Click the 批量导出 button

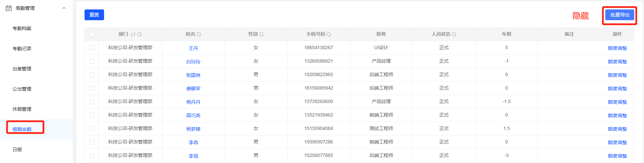(619, 15)
